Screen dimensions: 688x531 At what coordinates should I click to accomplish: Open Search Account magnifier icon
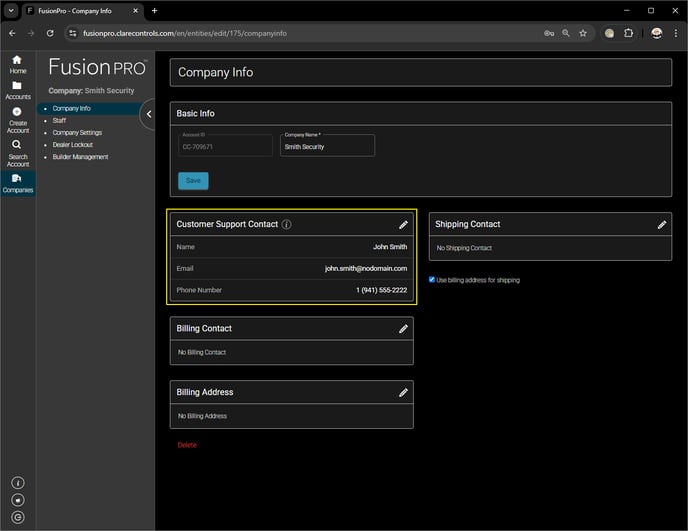[17, 144]
